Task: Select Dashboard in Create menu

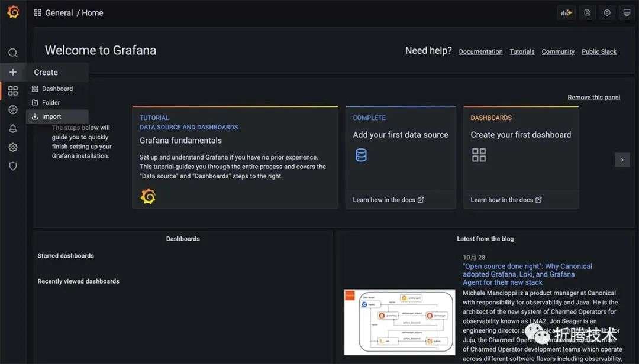Action: pyautogui.click(x=57, y=89)
